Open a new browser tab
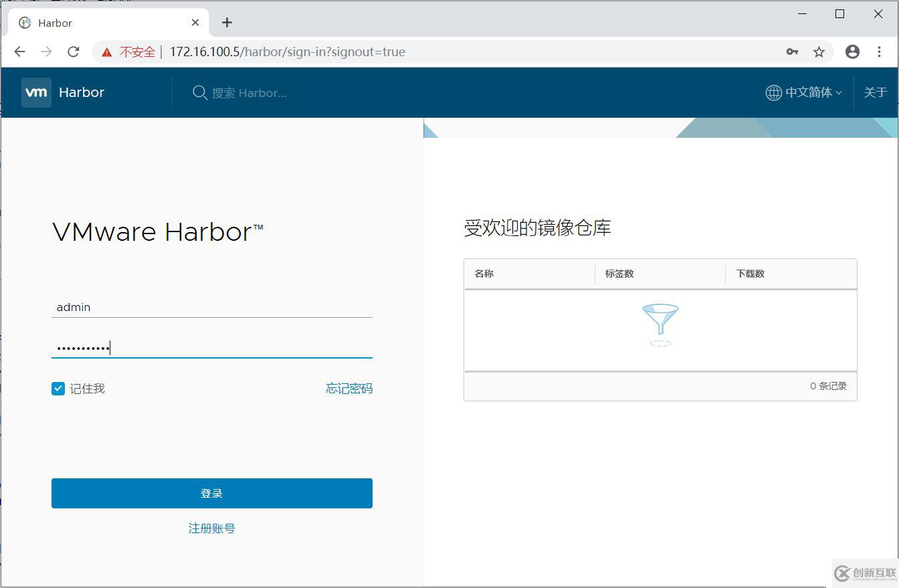Image resolution: width=899 pixels, height=588 pixels. point(227,23)
